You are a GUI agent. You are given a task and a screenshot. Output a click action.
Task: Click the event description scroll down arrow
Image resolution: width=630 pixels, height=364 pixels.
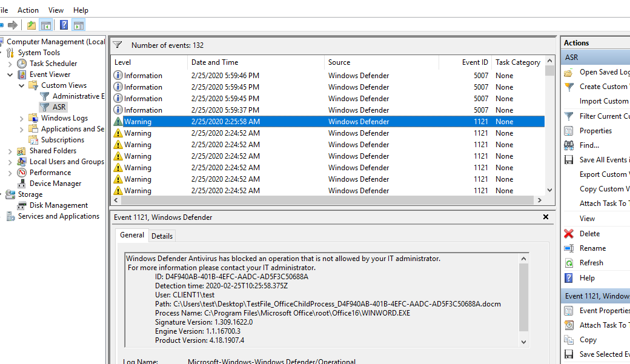pos(523,342)
